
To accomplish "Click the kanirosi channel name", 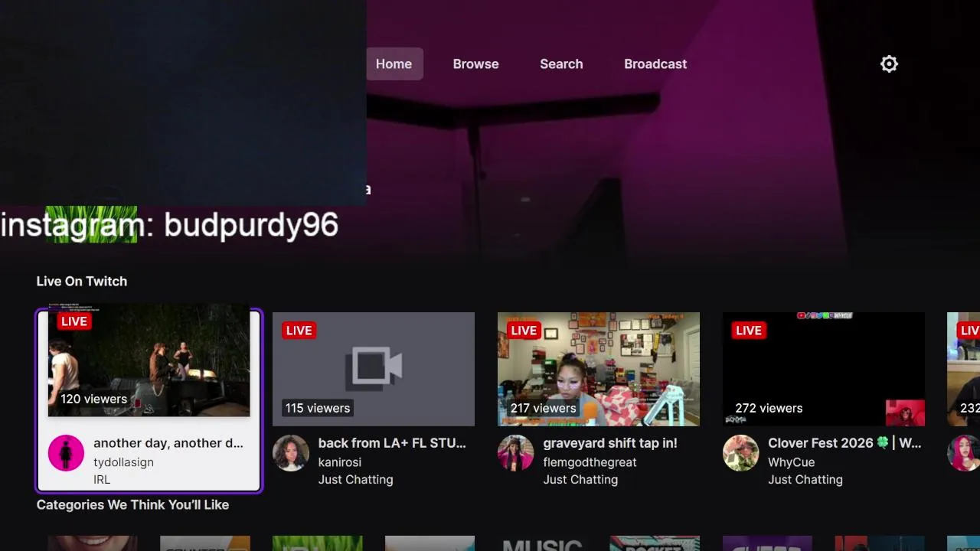I will tap(340, 462).
